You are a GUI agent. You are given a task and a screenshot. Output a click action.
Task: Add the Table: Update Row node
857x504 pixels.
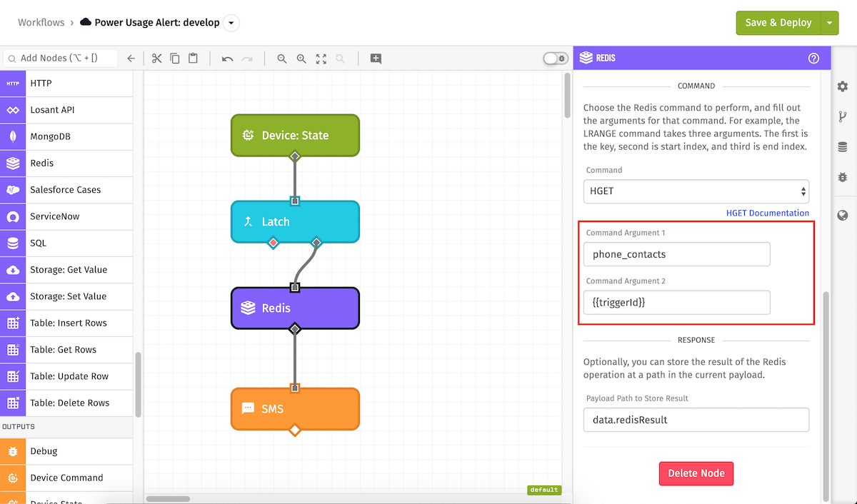coord(66,376)
